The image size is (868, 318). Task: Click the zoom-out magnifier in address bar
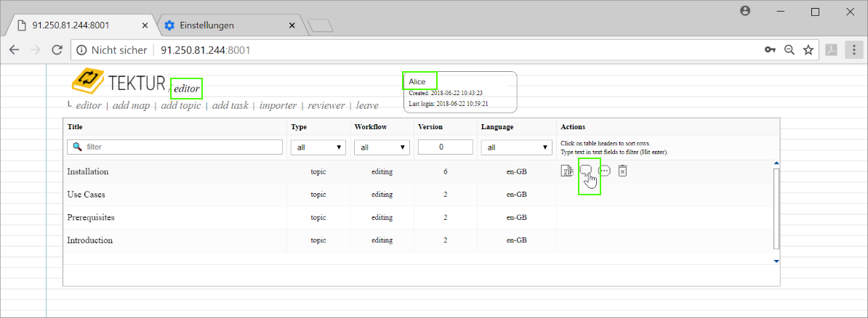789,50
